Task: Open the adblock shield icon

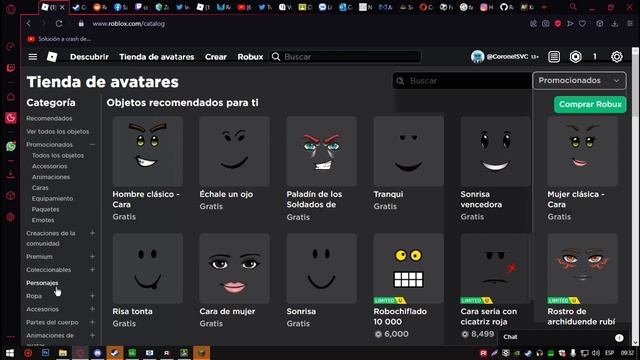Action: click(x=558, y=24)
